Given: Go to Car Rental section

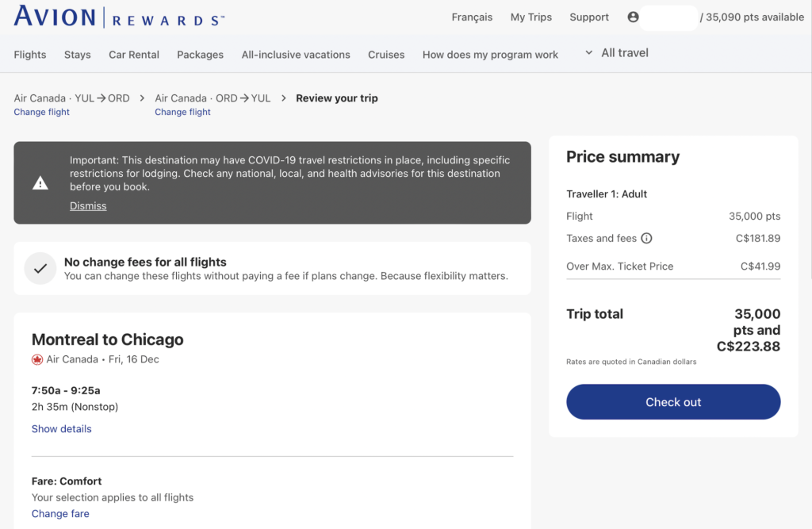Looking at the screenshot, I should click(x=134, y=55).
